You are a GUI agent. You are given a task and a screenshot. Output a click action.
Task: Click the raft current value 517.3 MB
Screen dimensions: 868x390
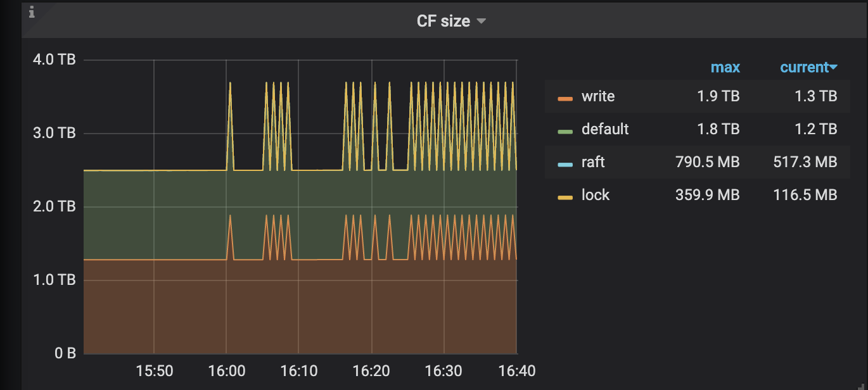(805, 162)
